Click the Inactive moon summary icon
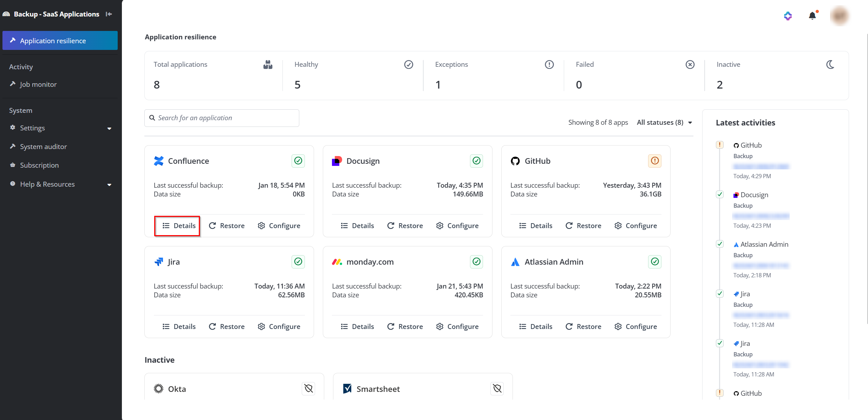The width and height of the screenshot is (868, 420). pos(830,65)
